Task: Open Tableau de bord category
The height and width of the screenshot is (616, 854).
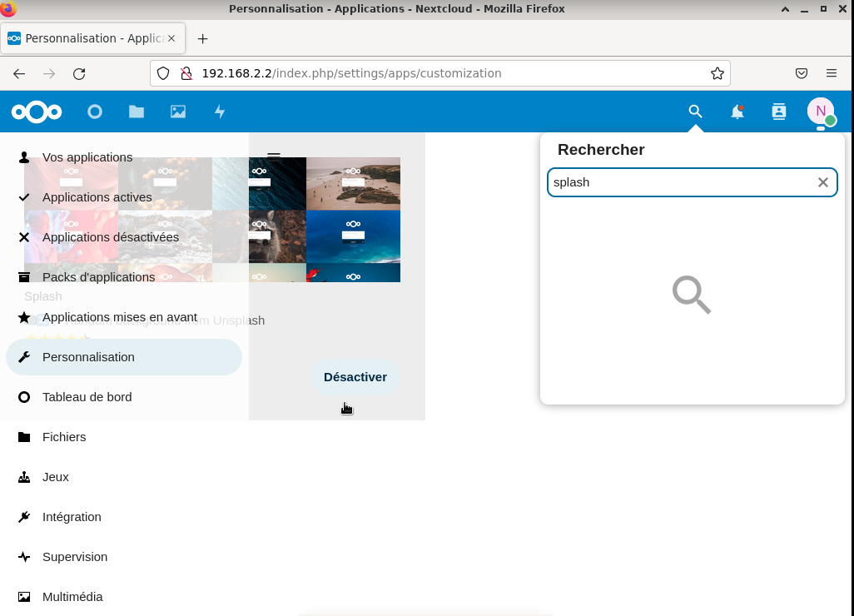Action: click(124, 397)
